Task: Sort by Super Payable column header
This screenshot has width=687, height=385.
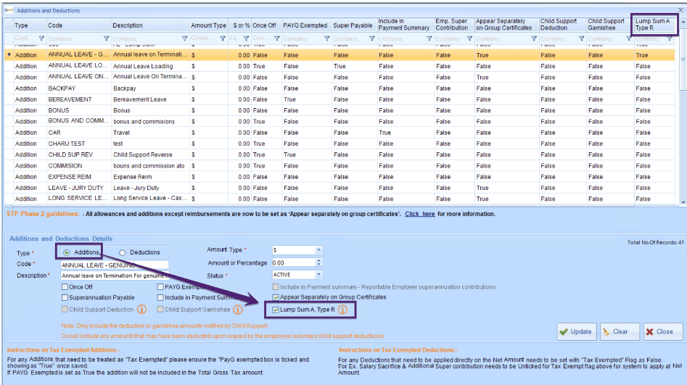Action: pyautogui.click(x=353, y=25)
